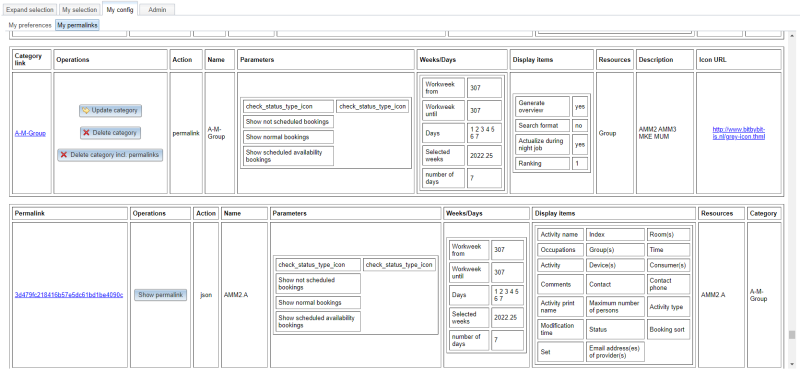The image size is (800, 371).
Task: Click the Activity type display item
Action: click(668, 307)
